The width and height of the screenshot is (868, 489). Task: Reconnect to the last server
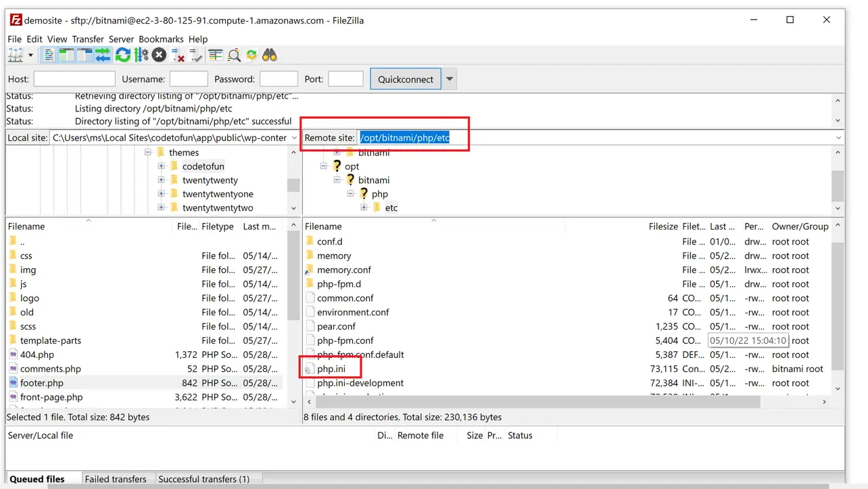point(196,55)
